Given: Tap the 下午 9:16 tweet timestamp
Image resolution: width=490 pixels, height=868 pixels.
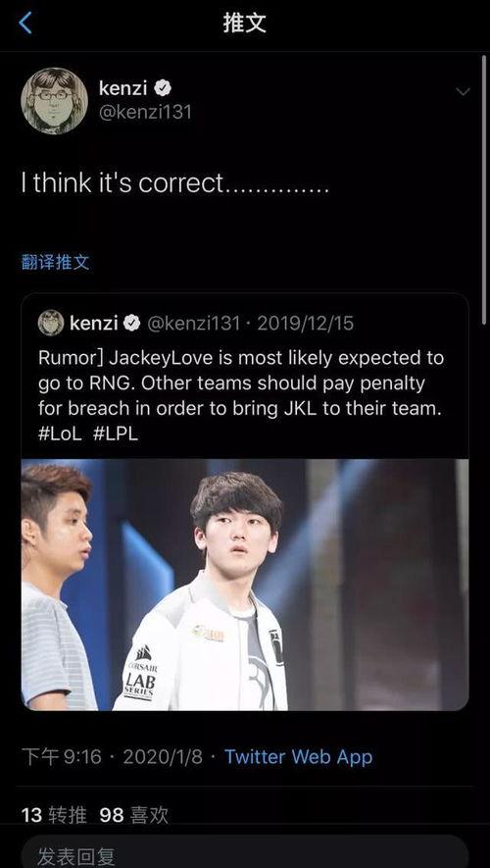Looking at the screenshot, I should coord(62,757).
